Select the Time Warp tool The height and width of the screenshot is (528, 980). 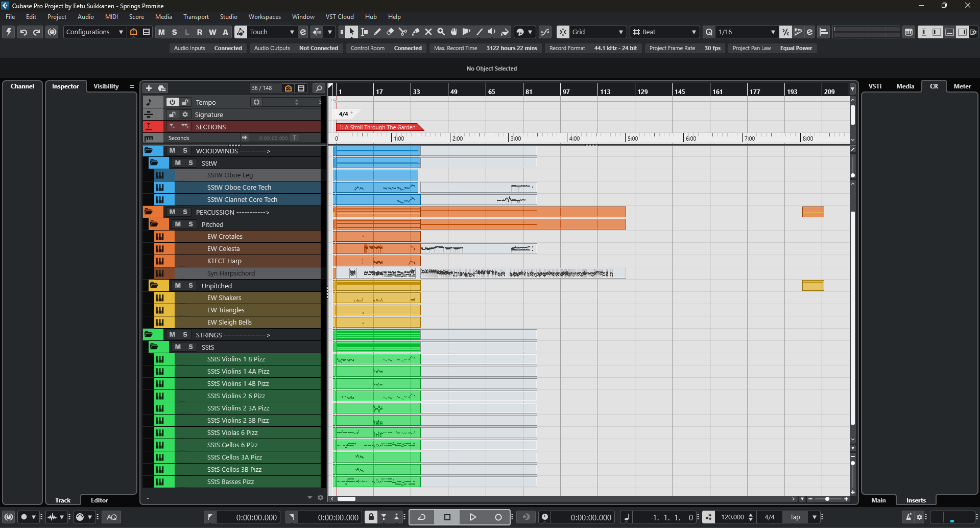point(466,32)
